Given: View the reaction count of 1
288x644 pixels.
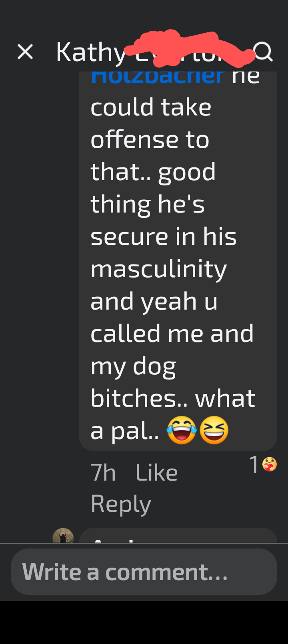Looking at the screenshot, I should 254,465.
